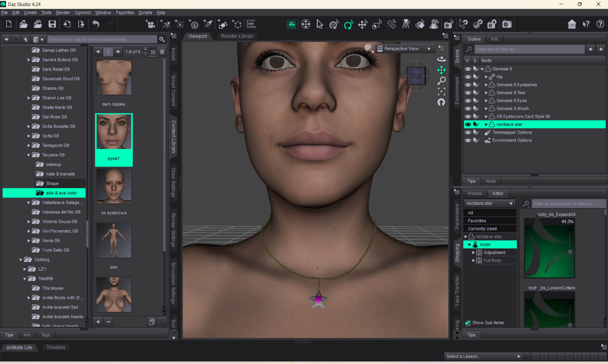Open the Presets tab in Shaping
This screenshot has height=364, width=608.
(475, 193)
